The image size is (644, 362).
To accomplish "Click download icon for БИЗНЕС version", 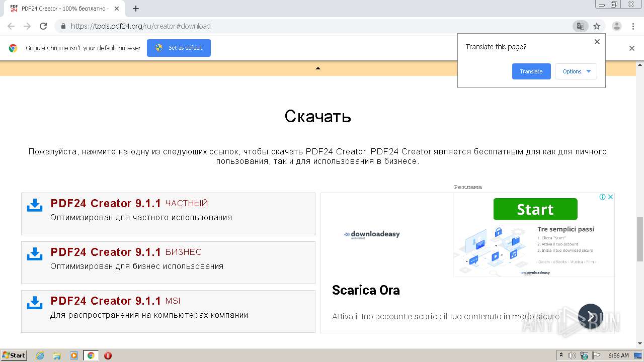I will coord(35,254).
